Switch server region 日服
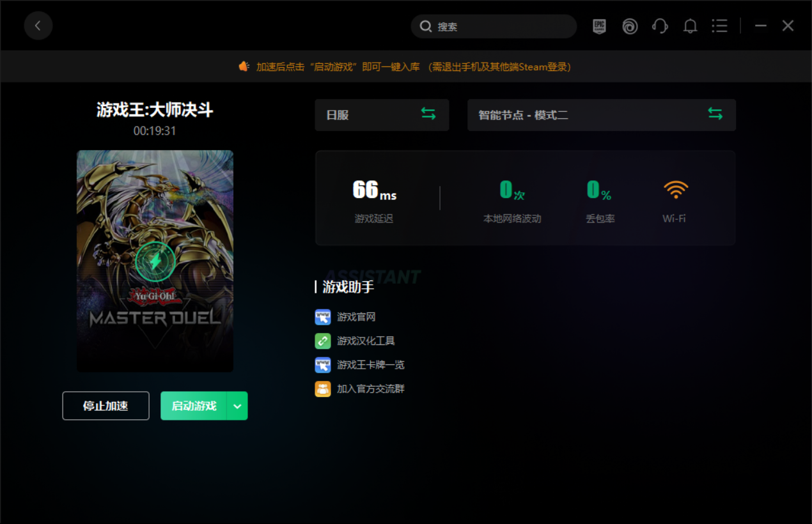Screen dimensions: 812x524 pyautogui.click(x=382, y=115)
